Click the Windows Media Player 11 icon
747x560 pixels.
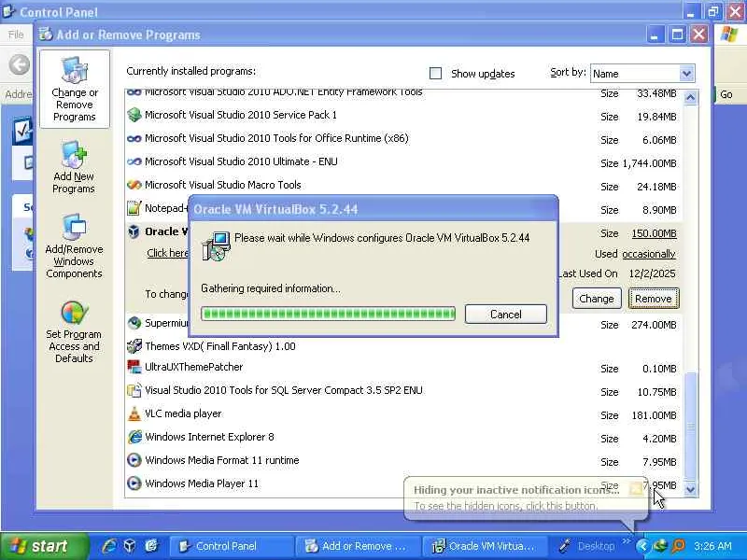point(134,483)
